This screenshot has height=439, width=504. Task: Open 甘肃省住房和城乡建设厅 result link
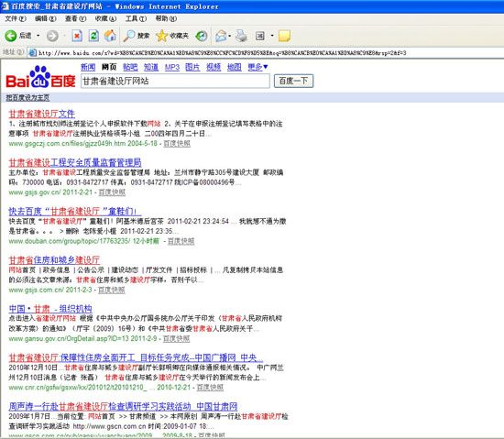click(x=54, y=260)
